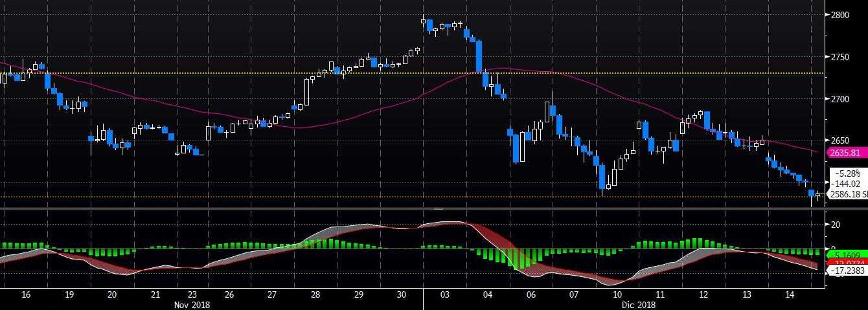Click date label 27 on time axis

(272, 294)
